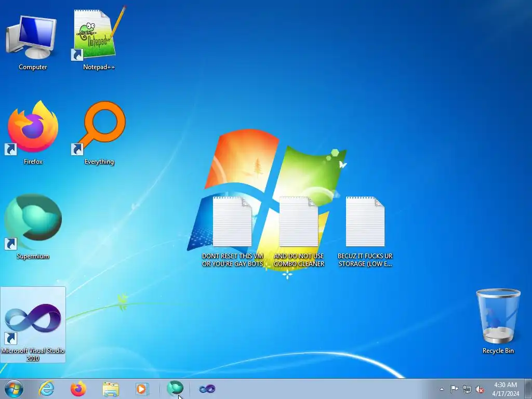Open Visual Studio from the taskbar

click(x=207, y=389)
